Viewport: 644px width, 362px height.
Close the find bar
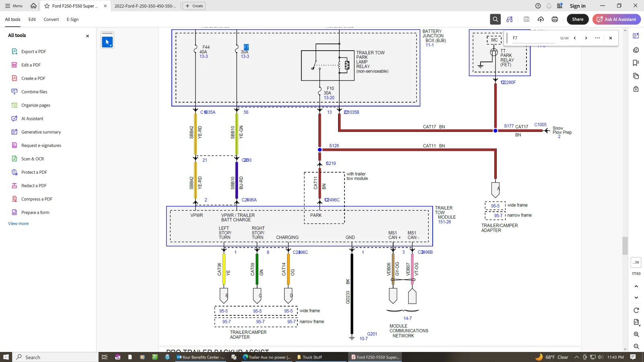coord(611,38)
